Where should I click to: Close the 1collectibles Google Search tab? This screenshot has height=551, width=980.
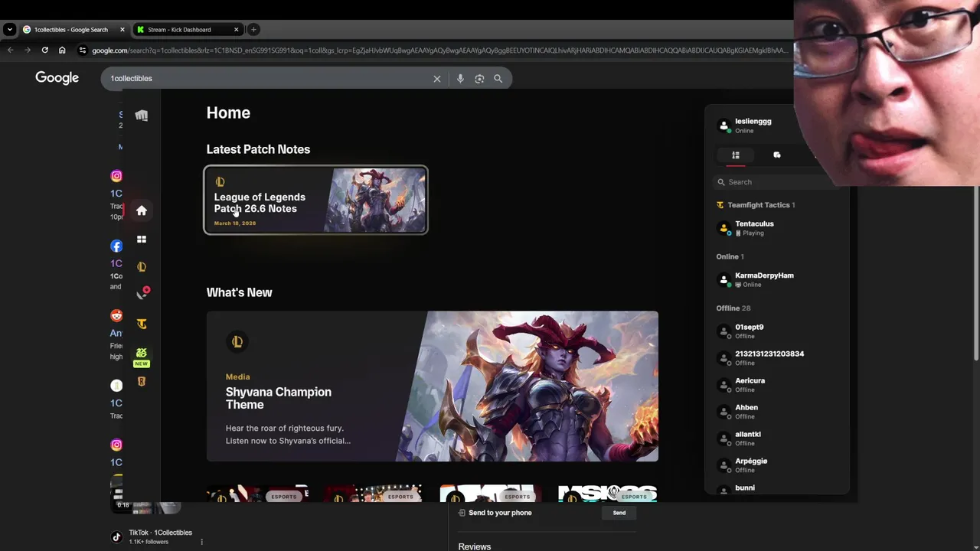click(122, 30)
